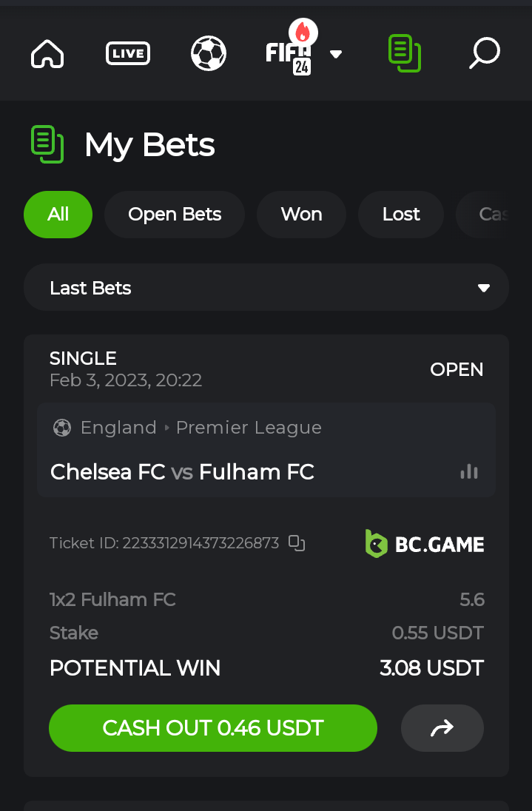Open the search magnifier icon
Image resolution: width=532 pixels, height=811 pixels.
[485, 53]
